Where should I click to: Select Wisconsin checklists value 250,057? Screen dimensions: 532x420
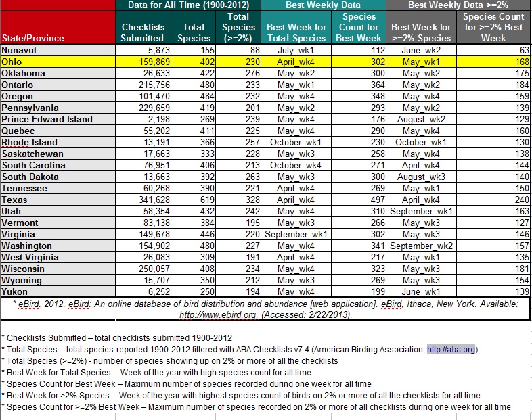143,269
